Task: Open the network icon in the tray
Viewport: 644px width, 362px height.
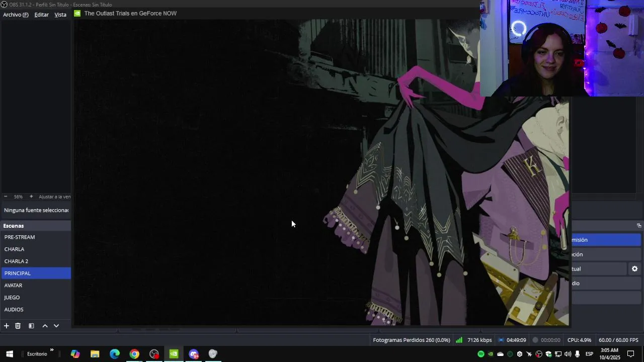Action: pyautogui.click(x=558, y=354)
